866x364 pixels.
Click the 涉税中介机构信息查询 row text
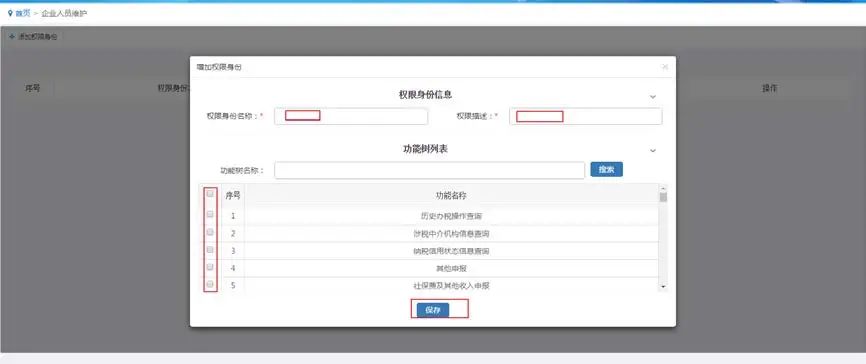click(x=451, y=234)
